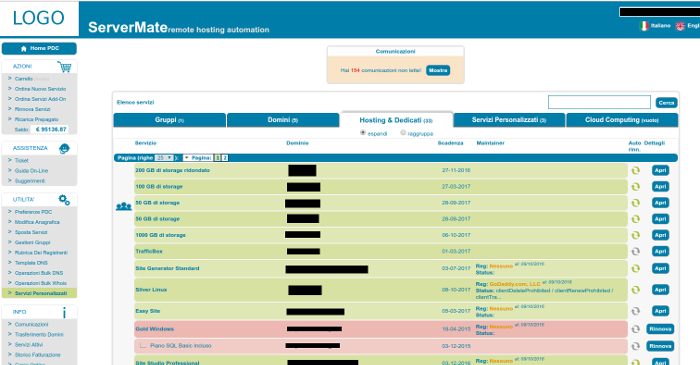Switch language via the Italian flag
Screen dimensions: 700x365
pyautogui.click(x=644, y=26)
